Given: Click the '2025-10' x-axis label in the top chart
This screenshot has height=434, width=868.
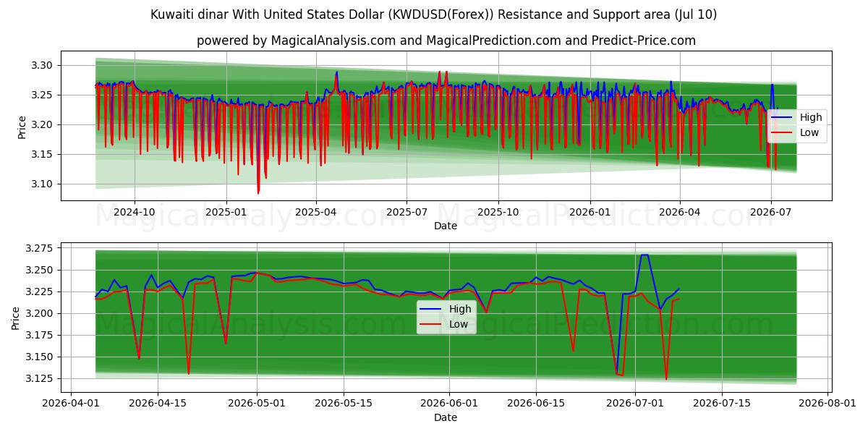Looking at the screenshot, I should pos(498,213).
